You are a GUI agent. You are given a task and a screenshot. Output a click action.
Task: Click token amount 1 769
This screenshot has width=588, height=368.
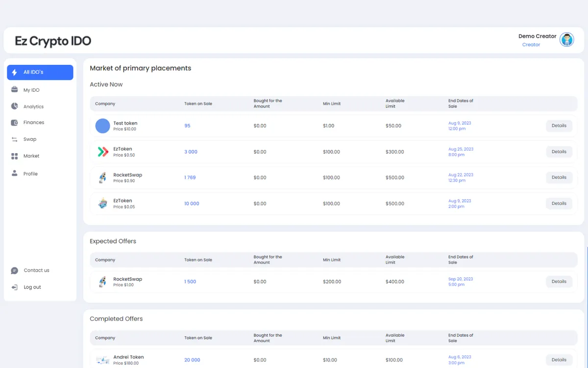pos(190,178)
